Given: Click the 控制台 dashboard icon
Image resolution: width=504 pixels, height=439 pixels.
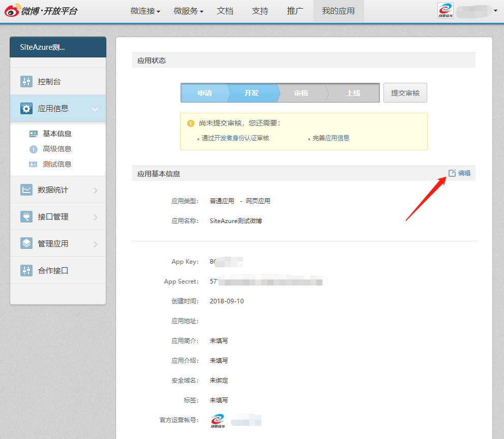Looking at the screenshot, I should (x=26, y=81).
